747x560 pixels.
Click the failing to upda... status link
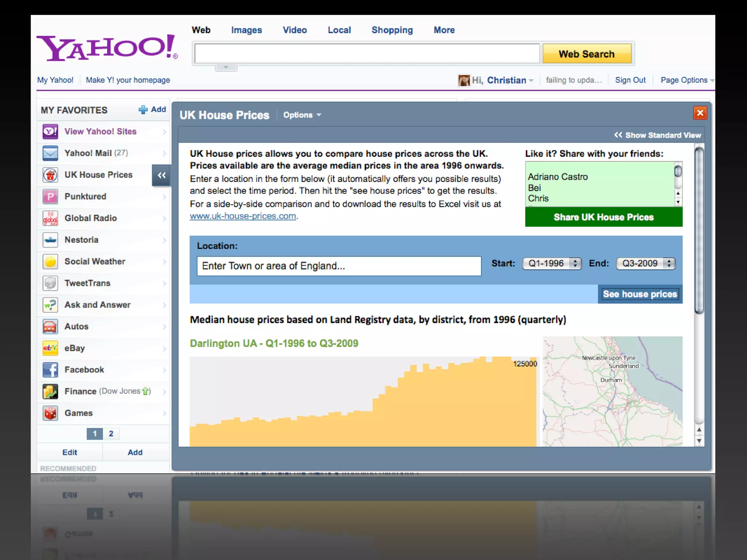(x=574, y=80)
